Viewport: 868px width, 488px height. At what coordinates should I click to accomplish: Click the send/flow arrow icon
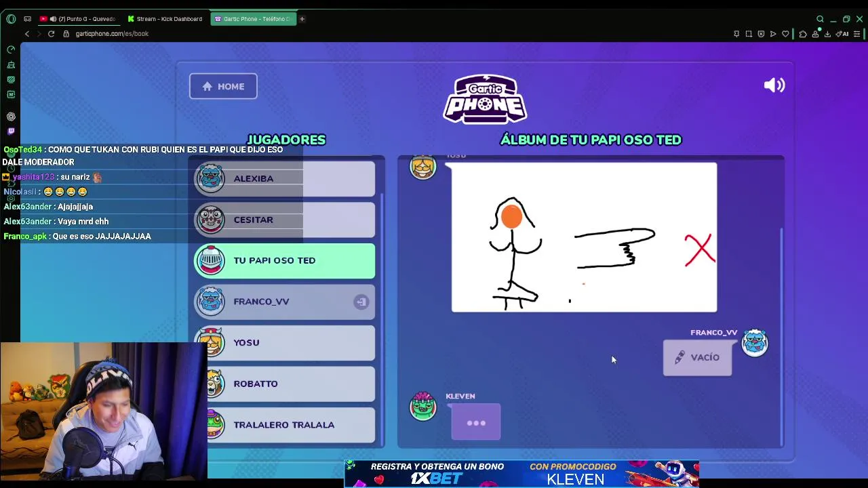click(x=773, y=34)
